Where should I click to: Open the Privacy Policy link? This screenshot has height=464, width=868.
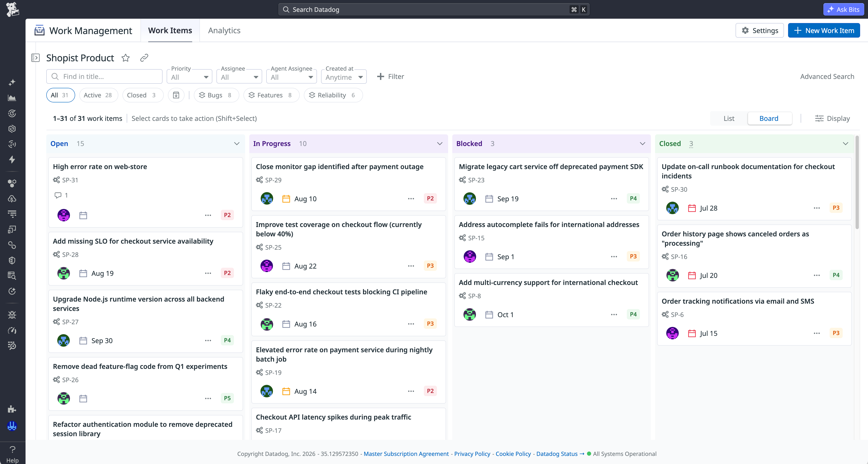472,454
